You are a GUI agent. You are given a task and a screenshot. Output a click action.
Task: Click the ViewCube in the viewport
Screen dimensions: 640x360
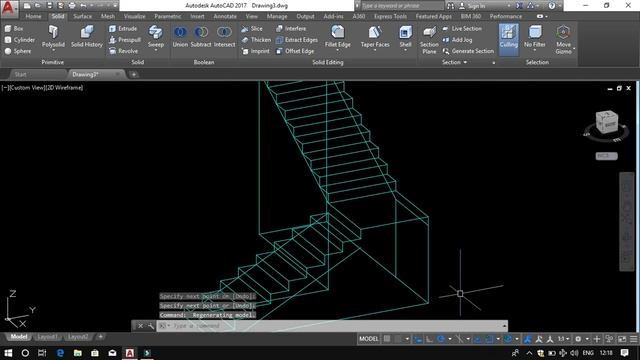[607, 122]
